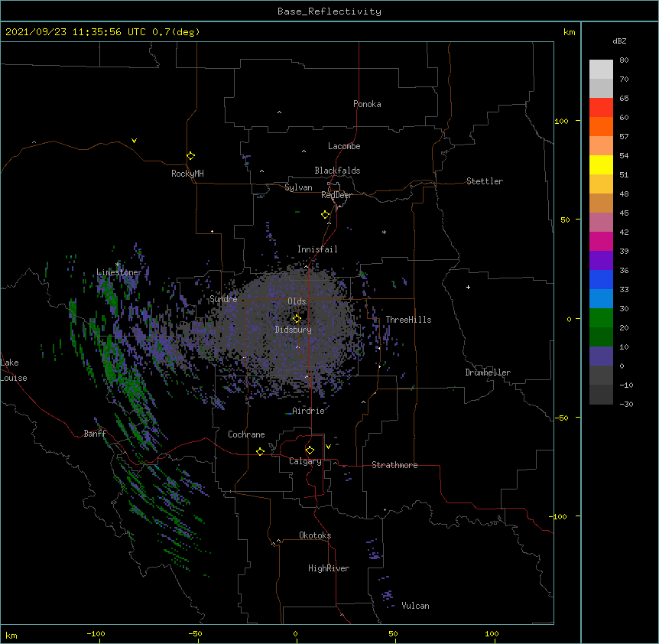Click the 42 value on dBZ scale

click(x=624, y=232)
